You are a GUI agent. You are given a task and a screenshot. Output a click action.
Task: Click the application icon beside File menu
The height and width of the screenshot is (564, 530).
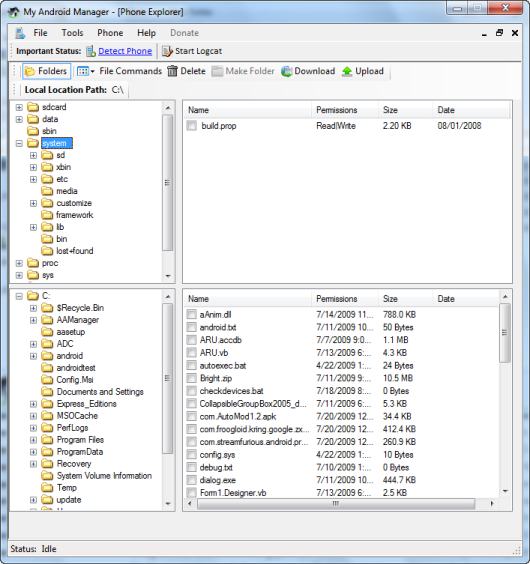20,33
